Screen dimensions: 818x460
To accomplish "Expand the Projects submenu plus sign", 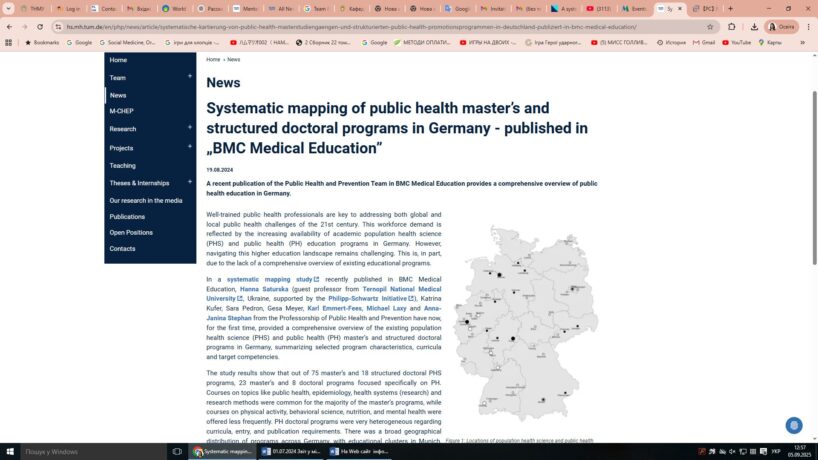I will coord(190,147).
